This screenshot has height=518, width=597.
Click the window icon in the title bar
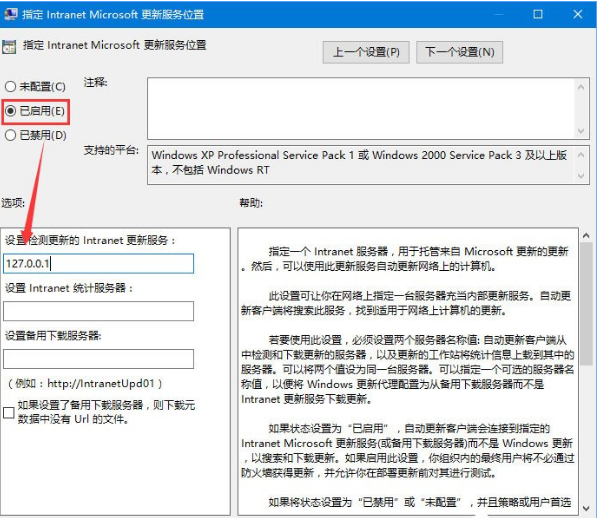point(10,14)
